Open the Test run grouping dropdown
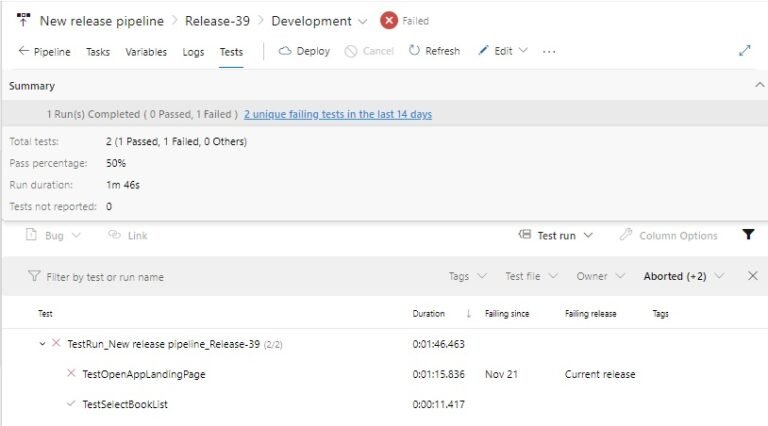The width and height of the screenshot is (768, 426). click(588, 235)
